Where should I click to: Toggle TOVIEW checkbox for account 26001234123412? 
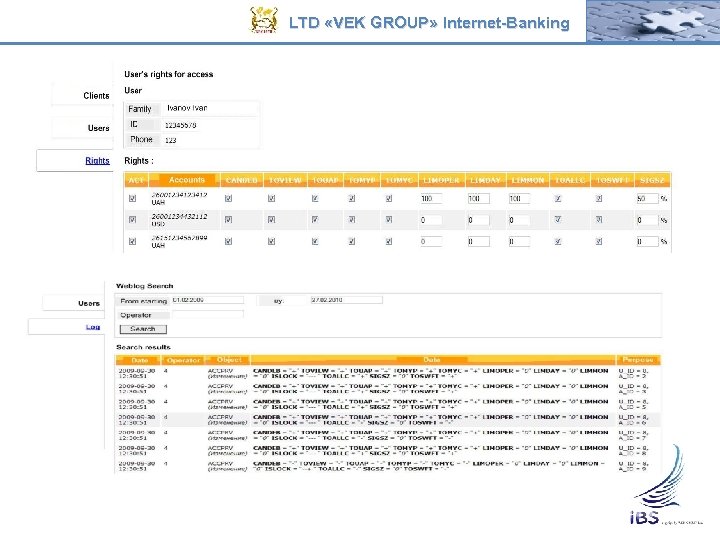[271, 198]
